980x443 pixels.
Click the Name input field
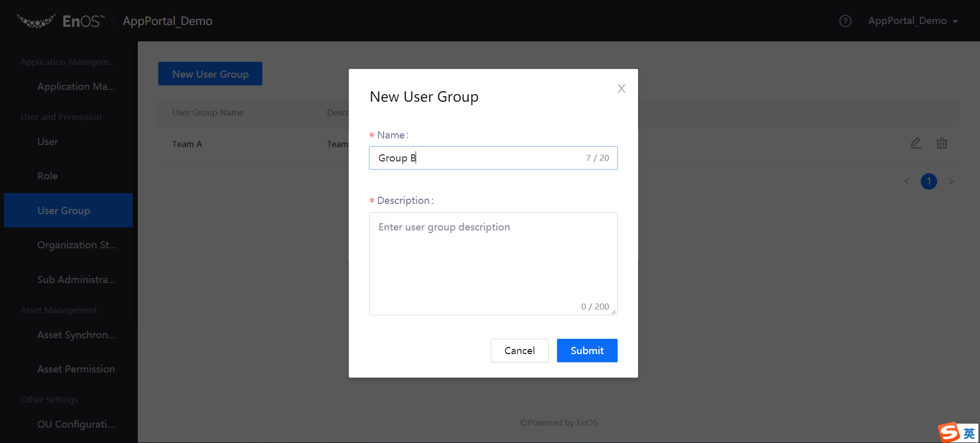480,158
